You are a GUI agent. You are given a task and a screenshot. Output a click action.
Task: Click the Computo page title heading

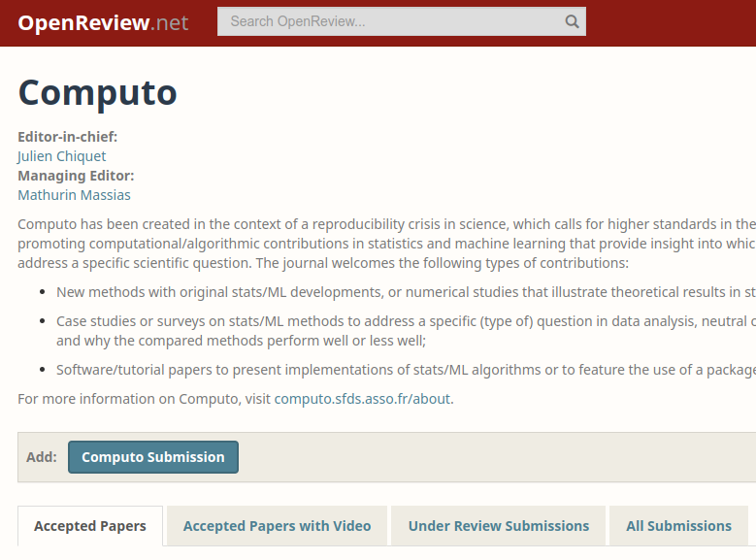click(x=97, y=92)
